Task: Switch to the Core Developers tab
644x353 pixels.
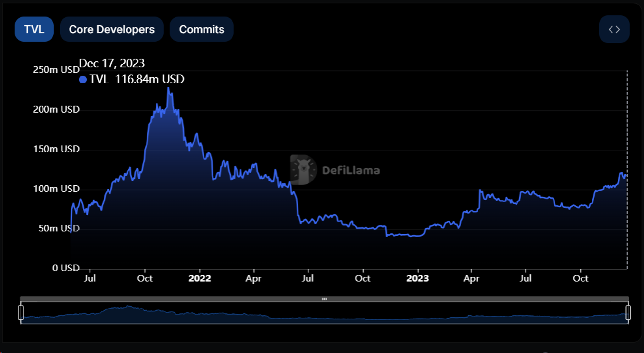Action: coord(111,29)
